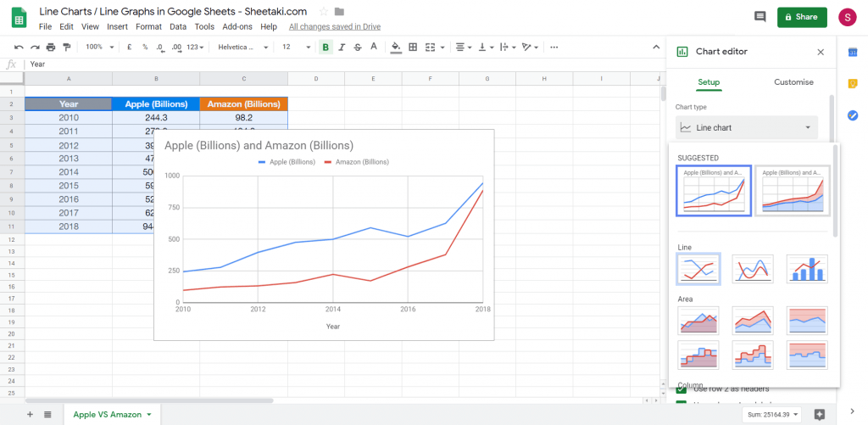Choose the 100% stacked area chart type

pyautogui.click(x=807, y=321)
